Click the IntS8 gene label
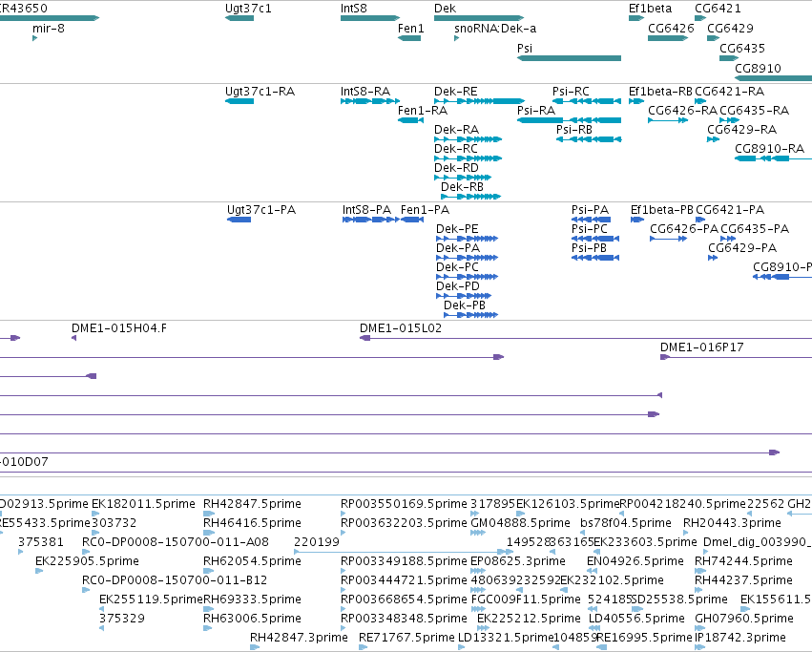The width and height of the screenshot is (812, 652). pyautogui.click(x=354, y=9)
